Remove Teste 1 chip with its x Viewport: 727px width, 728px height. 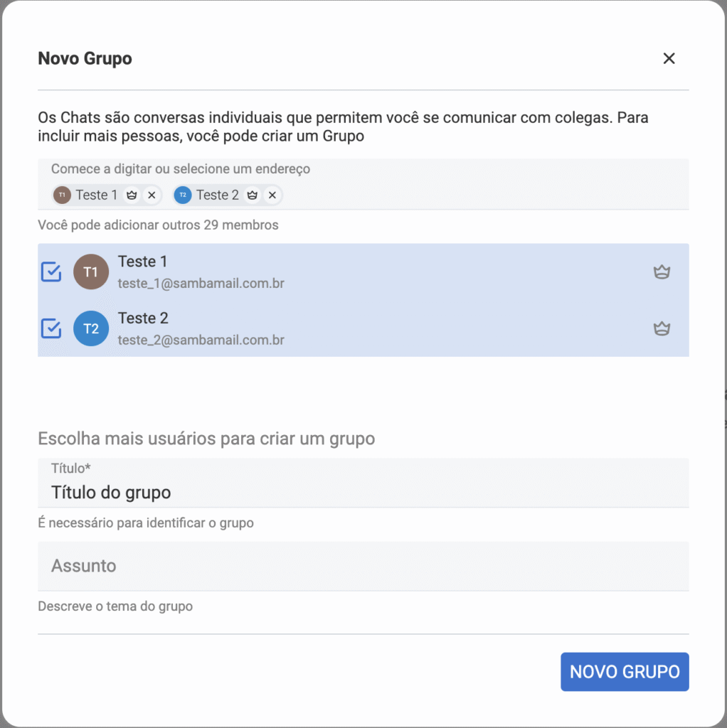tap(152, 195)
